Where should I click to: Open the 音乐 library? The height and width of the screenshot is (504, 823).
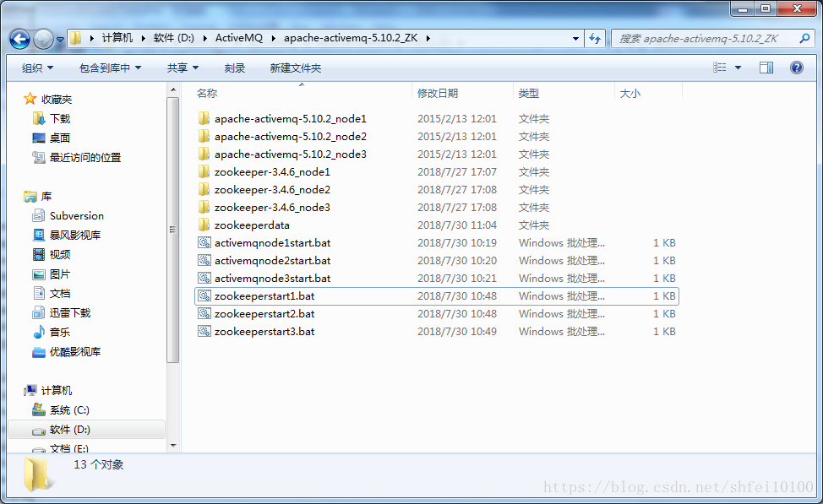60,332
